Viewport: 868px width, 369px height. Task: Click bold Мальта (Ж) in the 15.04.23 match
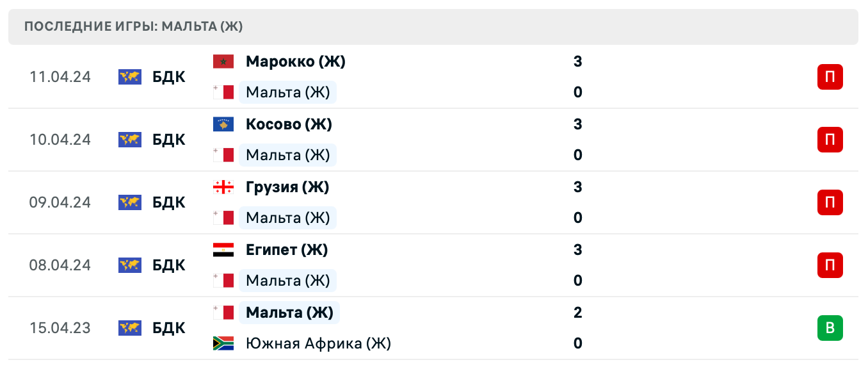289,313
